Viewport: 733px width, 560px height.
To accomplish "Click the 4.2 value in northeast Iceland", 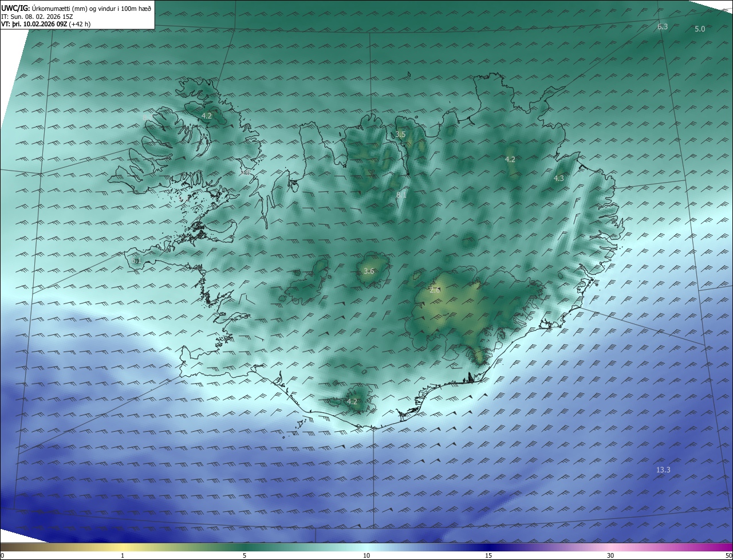I will point(510,159).
